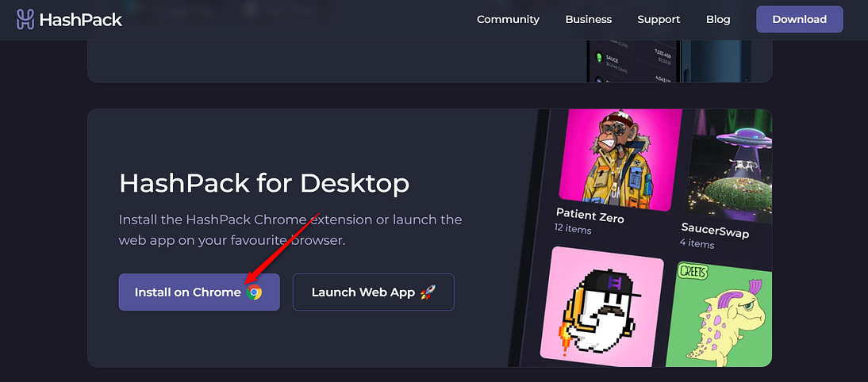The height and width of the screenshot is (382, 868).
Task: Open the Community menu item
Action: pos(508,19)
